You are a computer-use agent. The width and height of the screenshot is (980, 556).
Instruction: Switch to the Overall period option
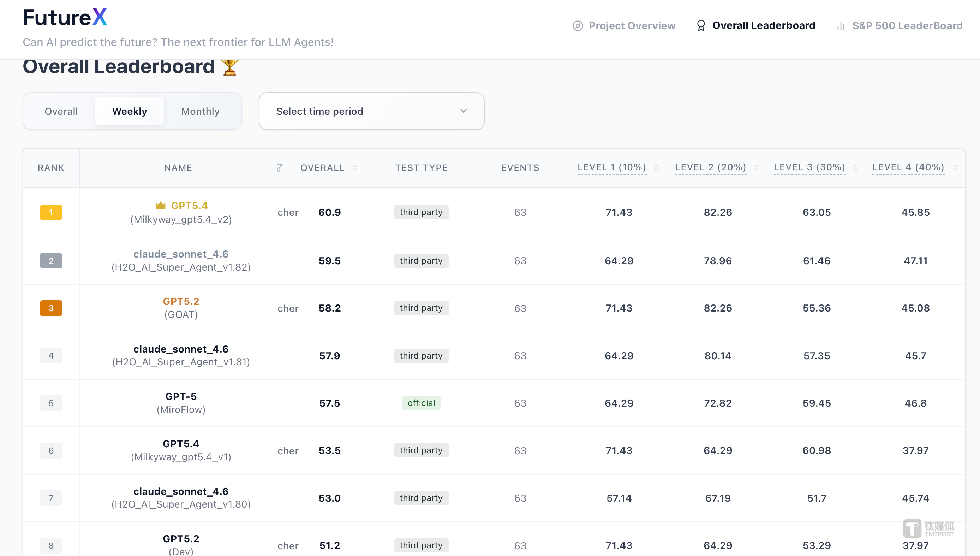[61, 111]
